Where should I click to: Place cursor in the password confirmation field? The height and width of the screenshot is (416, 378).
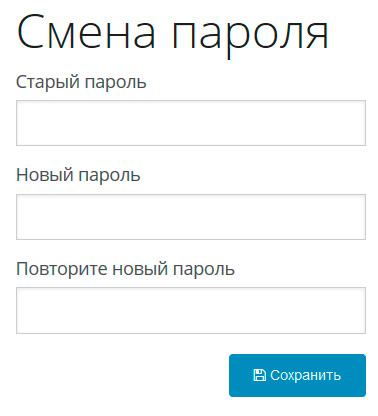coord(191,310)
